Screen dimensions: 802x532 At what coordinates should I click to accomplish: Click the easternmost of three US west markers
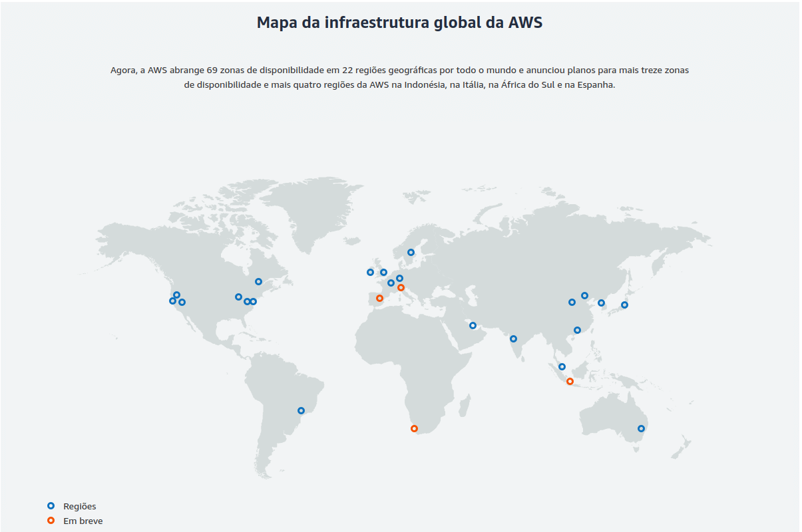[182, 302]
